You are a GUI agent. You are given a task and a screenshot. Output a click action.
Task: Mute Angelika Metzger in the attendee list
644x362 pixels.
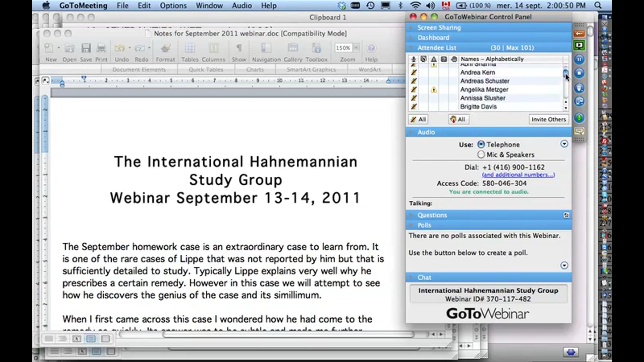point(414,89)
